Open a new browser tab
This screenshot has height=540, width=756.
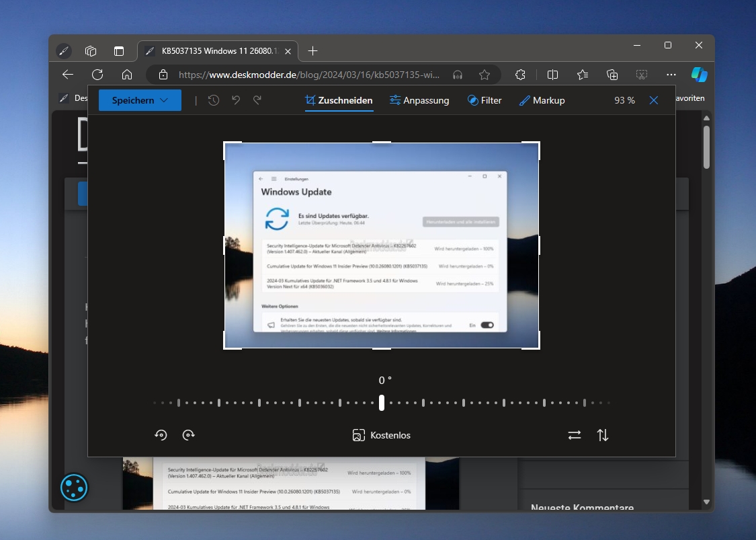312,50
